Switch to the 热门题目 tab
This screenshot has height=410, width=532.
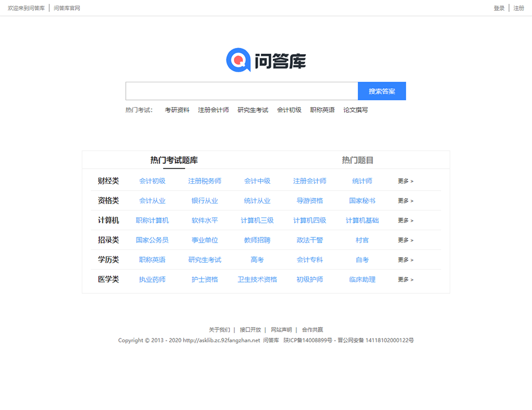(x=358, y=160)
